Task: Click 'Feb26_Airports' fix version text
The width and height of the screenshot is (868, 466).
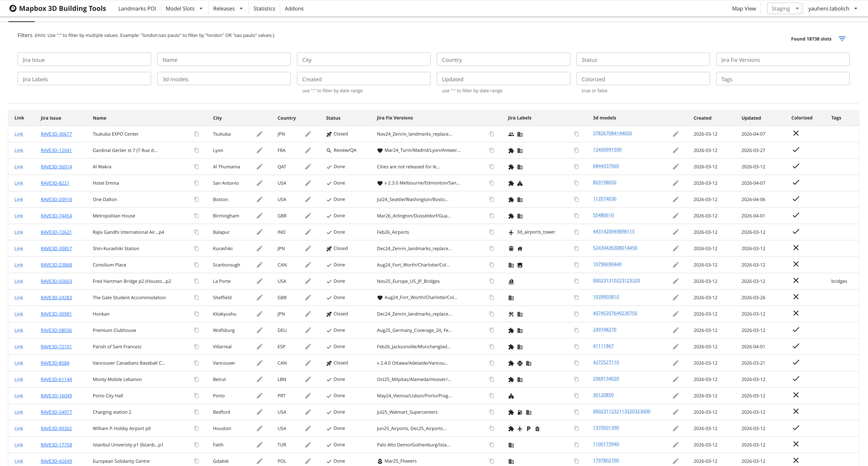Action: (x=393, y=232)
